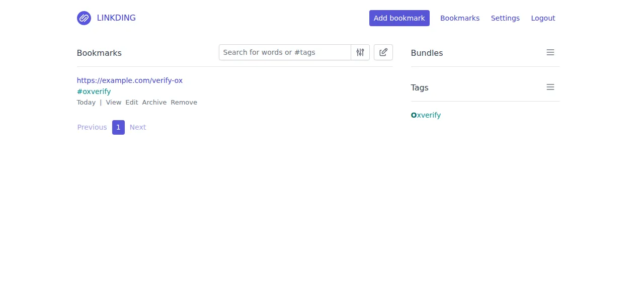Open bookmark https://example.com/verify-ox
The height and width of the screenshot is (290, 644).
click(130, 80)
